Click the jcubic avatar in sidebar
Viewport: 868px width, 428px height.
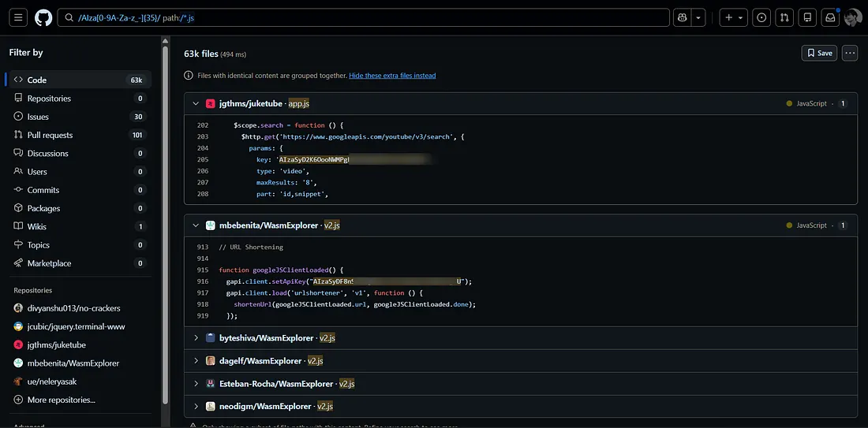tap(18, 326)
